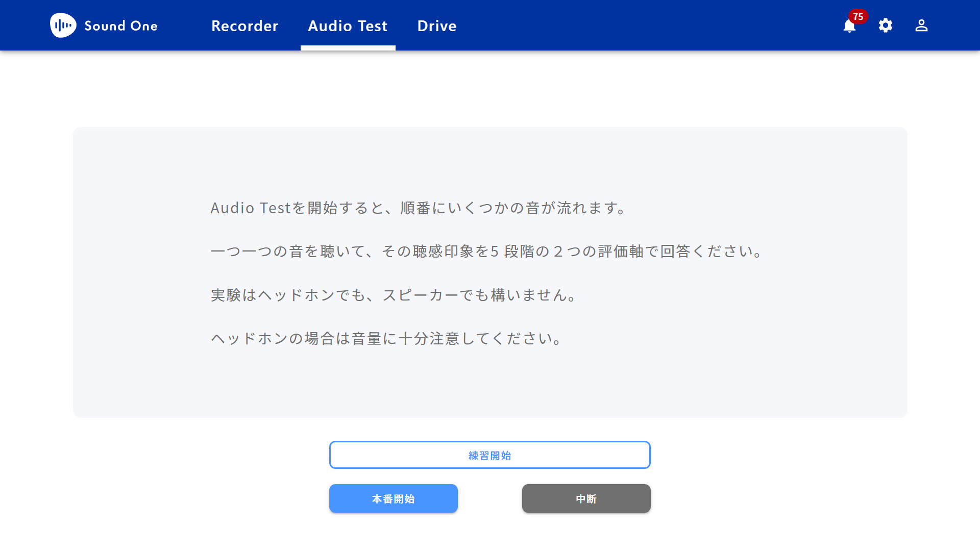980x551 pixels.
Task: Click the Sound One brand name text
Action: coord(121,26)
